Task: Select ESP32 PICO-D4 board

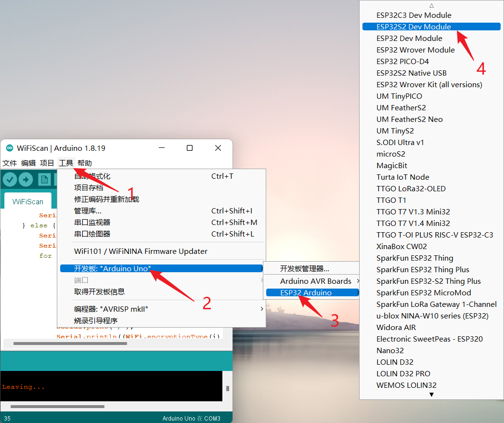Action: click(431, 62)
